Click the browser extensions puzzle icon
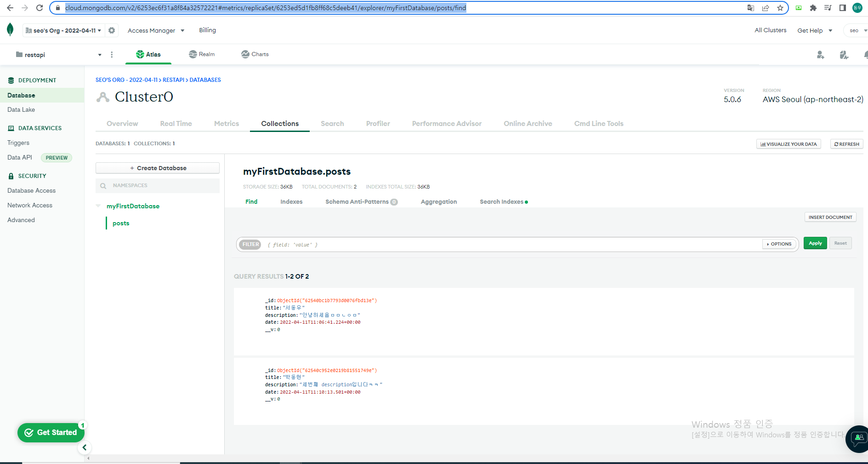Image resolution: width=868 pixels, height=464 pixels. click(x=813, y=8)
